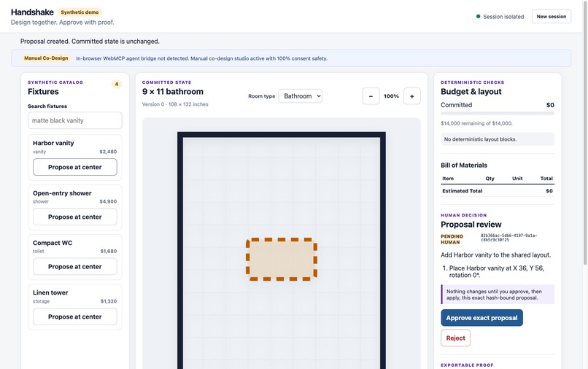Click 'Version 0 · 108 × 132 inches' text
588x369 pixels.
(x=175, y=104)
